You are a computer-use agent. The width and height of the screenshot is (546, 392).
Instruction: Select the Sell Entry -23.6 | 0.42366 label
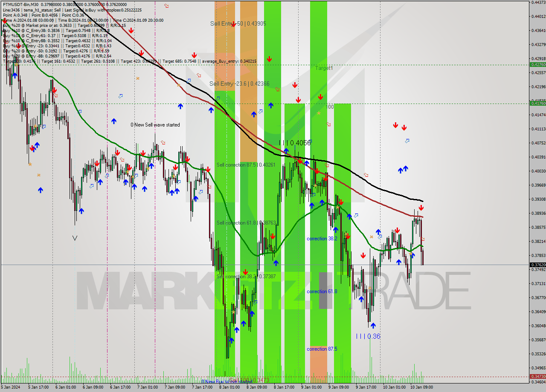pyautogui.click(x=239, y=84)
